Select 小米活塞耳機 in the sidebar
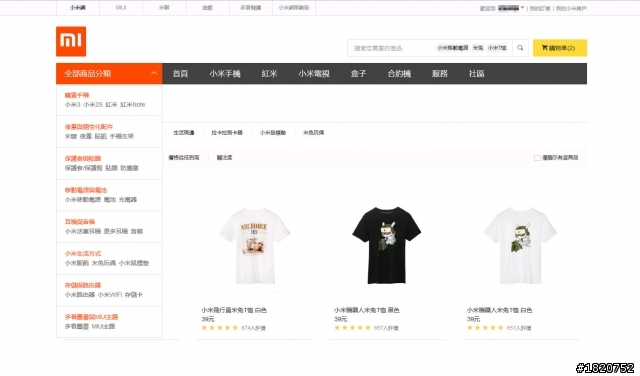The width and height of the screenshot is (640, 376). [x=83, y=231]
